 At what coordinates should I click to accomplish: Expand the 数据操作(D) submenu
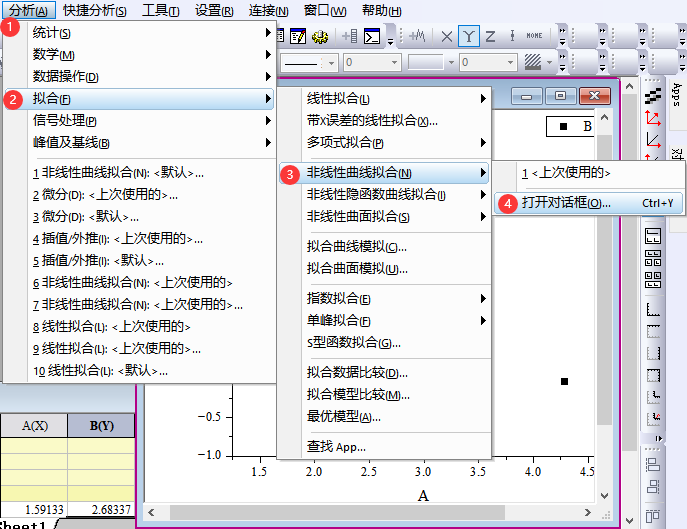pos(139,77)
